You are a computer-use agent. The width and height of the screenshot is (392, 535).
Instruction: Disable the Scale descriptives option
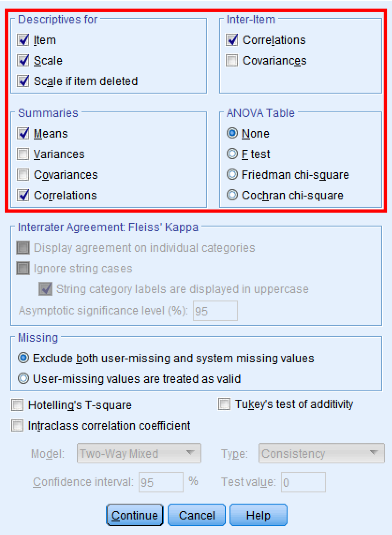click(x=24, y=60)
